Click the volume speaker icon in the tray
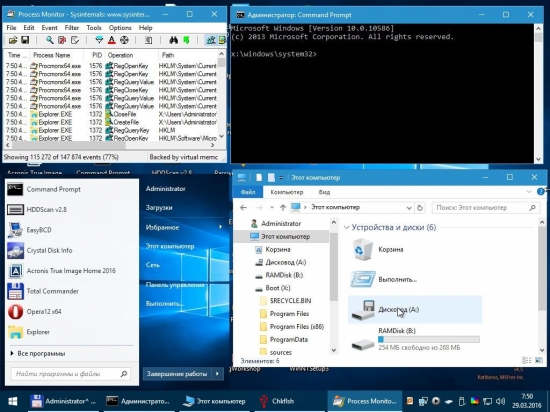The width and height of the screenshot is (550, 412). point(501,401)
